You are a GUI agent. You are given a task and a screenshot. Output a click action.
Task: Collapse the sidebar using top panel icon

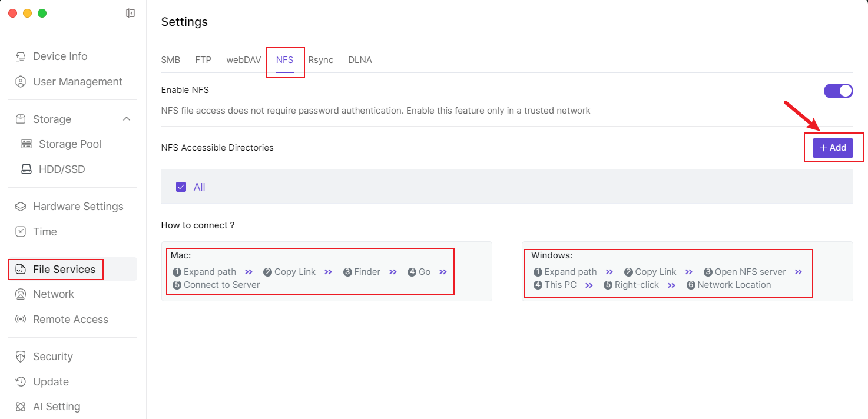click(x=131, y=13)
